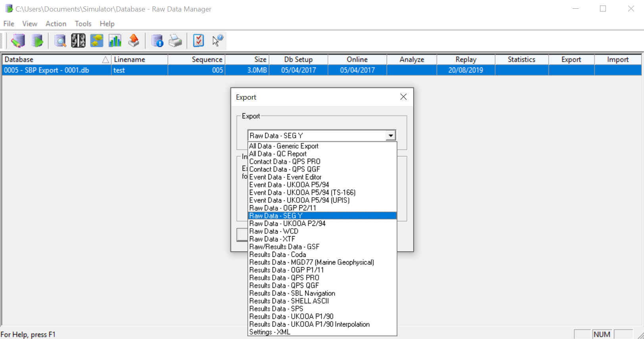This screenshot has height=339, width=644.
Task: Click the database edit pencil icon
Action: tap(18, 40)
